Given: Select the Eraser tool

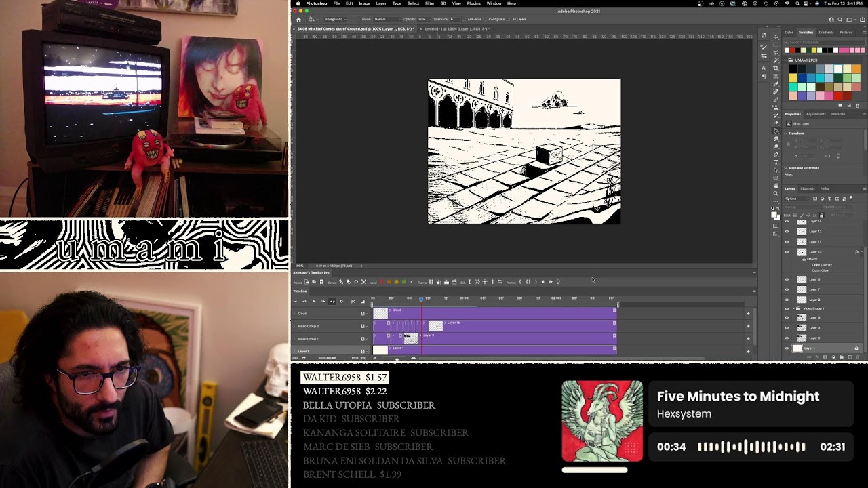Looking at the screenshot, I should point(776,123).
